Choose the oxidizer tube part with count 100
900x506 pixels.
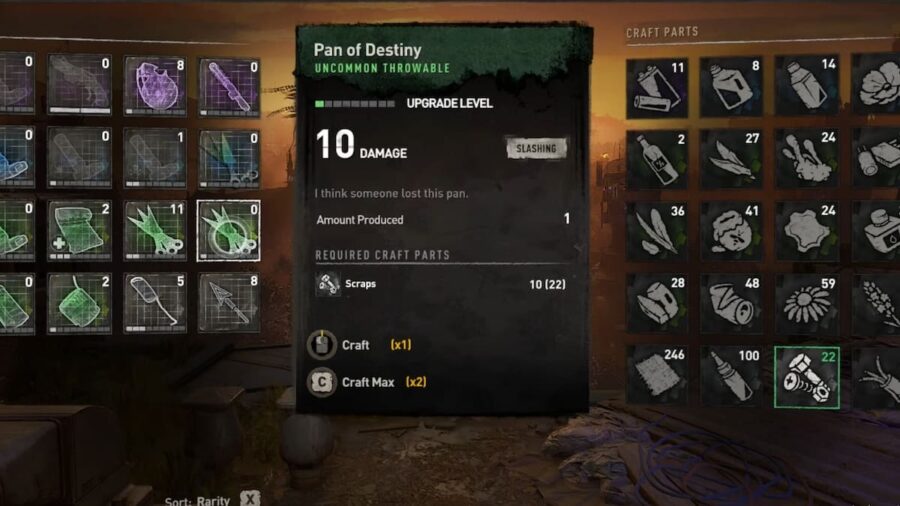tap(732, 375)
